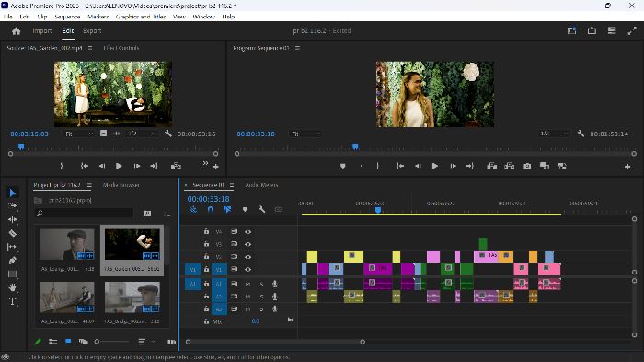Toggle Snap in timeline

(211, 209)
